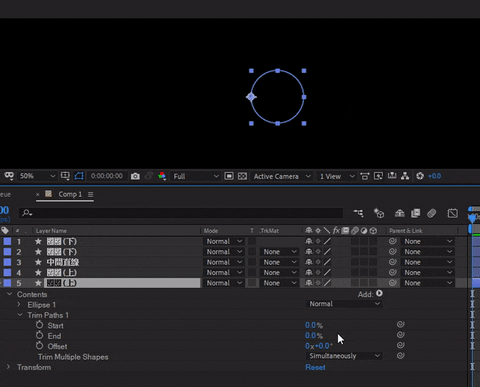Take snapshot with the camera icon

(x=135, y=176)
